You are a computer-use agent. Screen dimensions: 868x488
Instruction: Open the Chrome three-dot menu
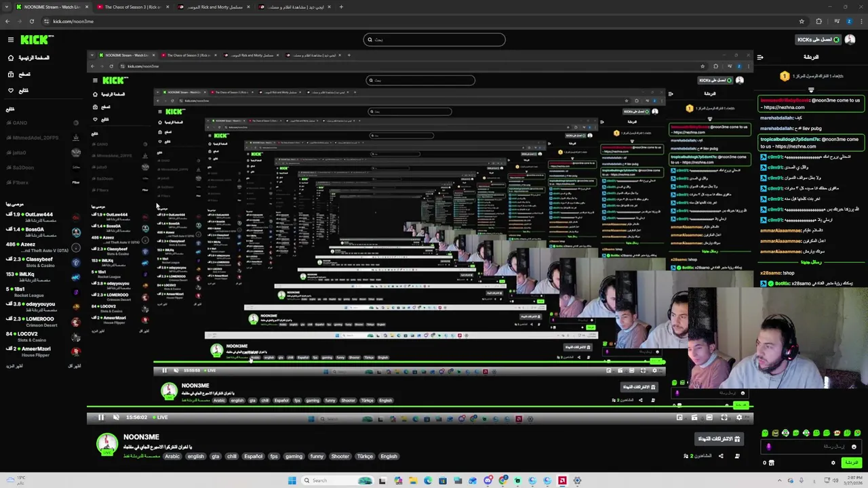click(861, 21)
